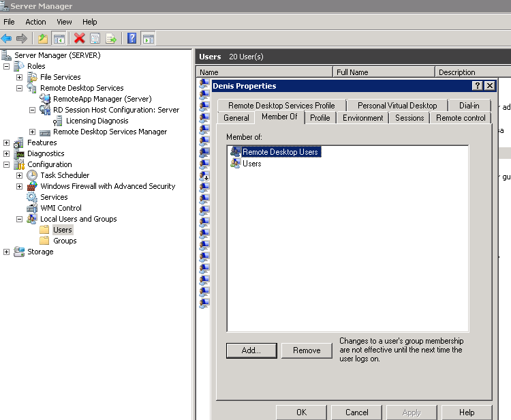Select Server Manager (SERVER) root node

57,55
